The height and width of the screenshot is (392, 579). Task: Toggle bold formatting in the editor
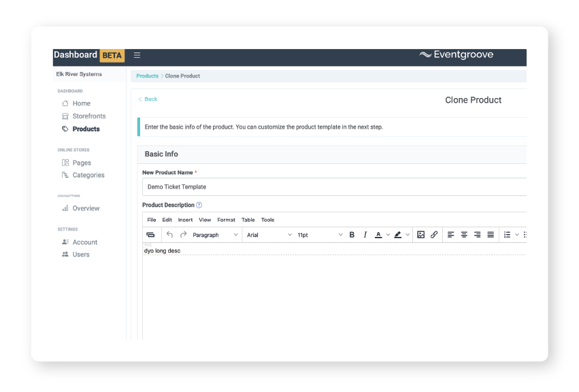352,234
